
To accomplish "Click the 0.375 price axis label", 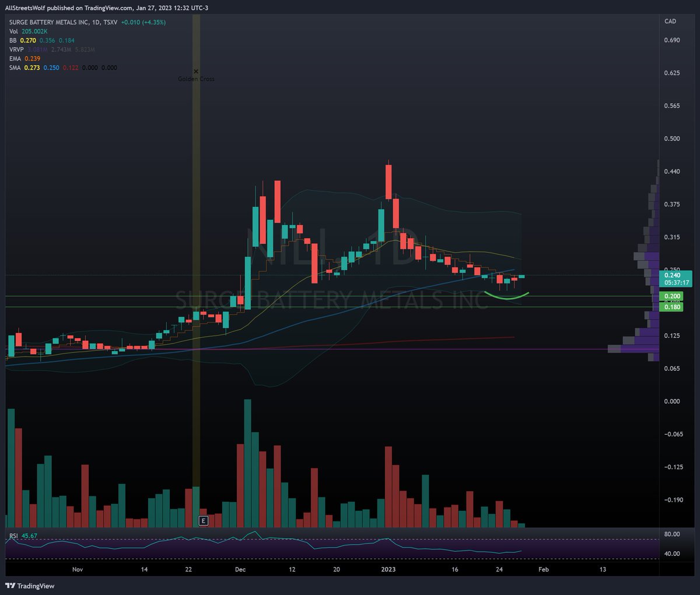I will pyautogui.click(x=672, y=204).
